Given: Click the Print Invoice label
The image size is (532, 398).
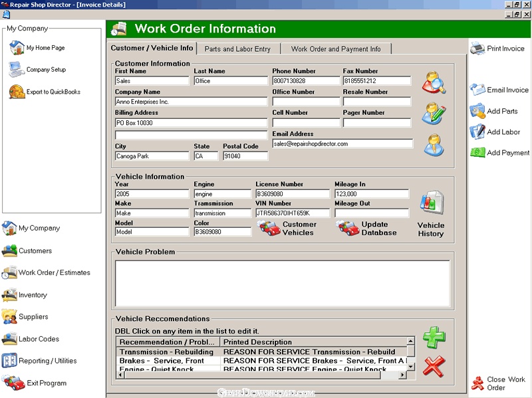Looking at the screenshot, I should pos(506,49).
